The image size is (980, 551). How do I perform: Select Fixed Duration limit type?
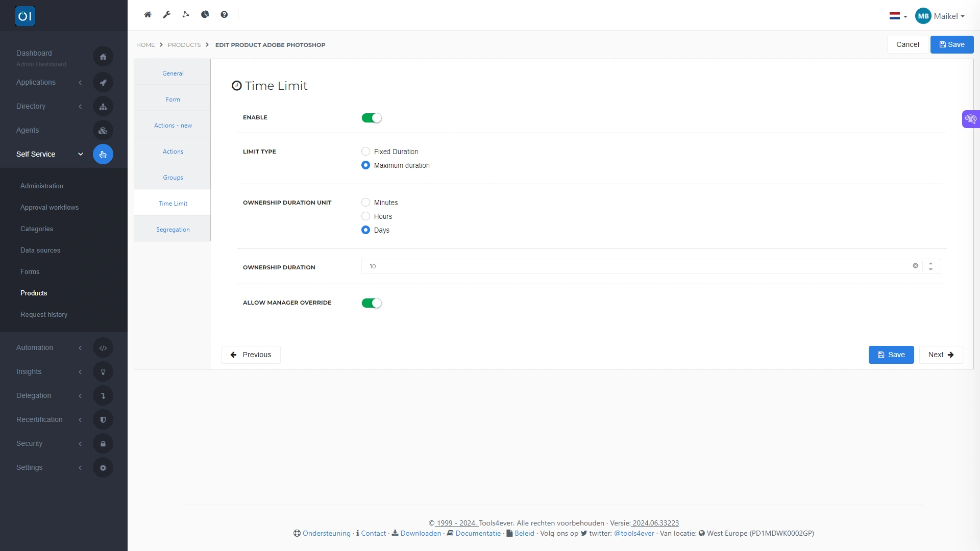365,152
